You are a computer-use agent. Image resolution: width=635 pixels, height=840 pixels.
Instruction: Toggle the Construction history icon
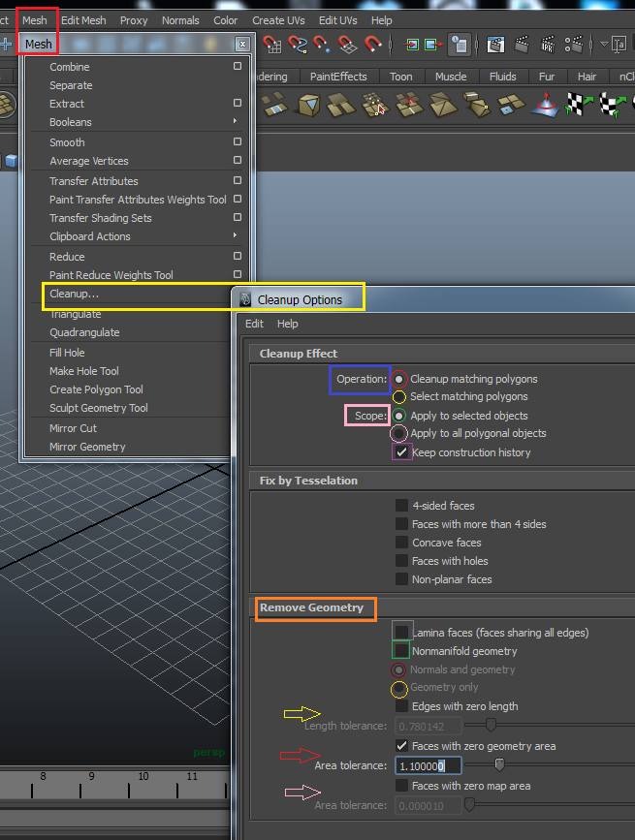tap(460, 45)
